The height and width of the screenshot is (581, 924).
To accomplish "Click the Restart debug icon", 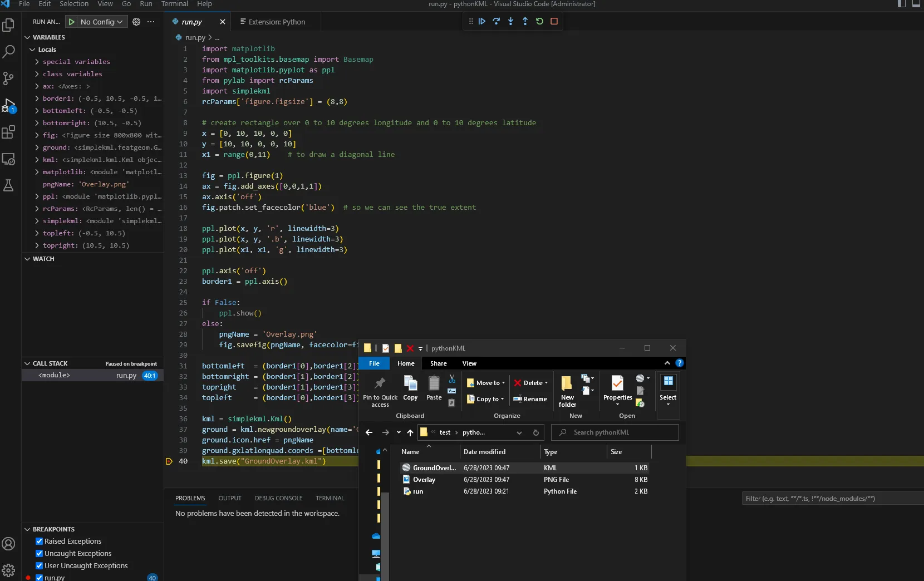I will (539, 21).
